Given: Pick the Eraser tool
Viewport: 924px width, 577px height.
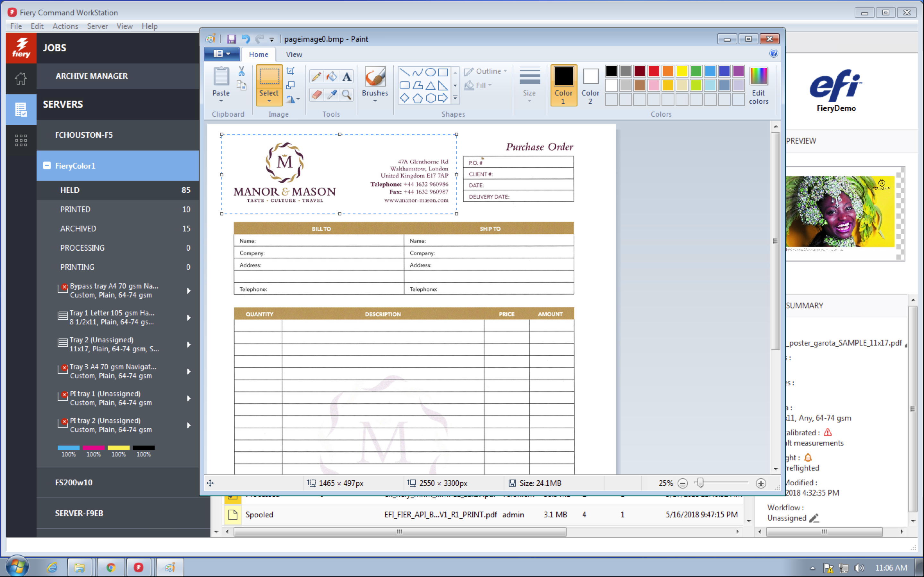Looking at the screenshot, I should [316, 94].
